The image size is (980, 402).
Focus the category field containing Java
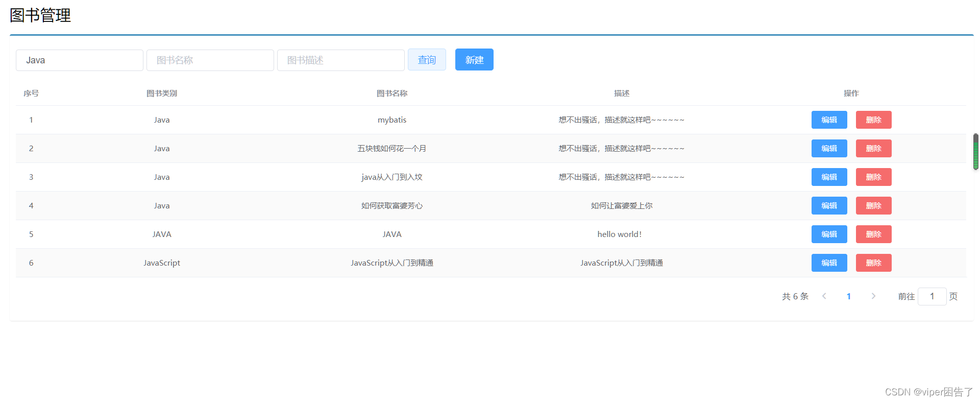tap(80, 60)
